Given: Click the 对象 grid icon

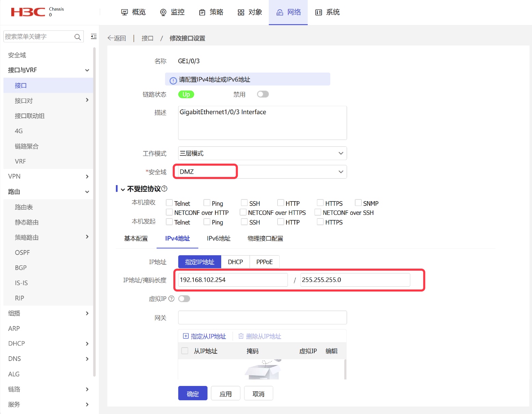Looking at the screenshot, I should (x=241, y=12).
